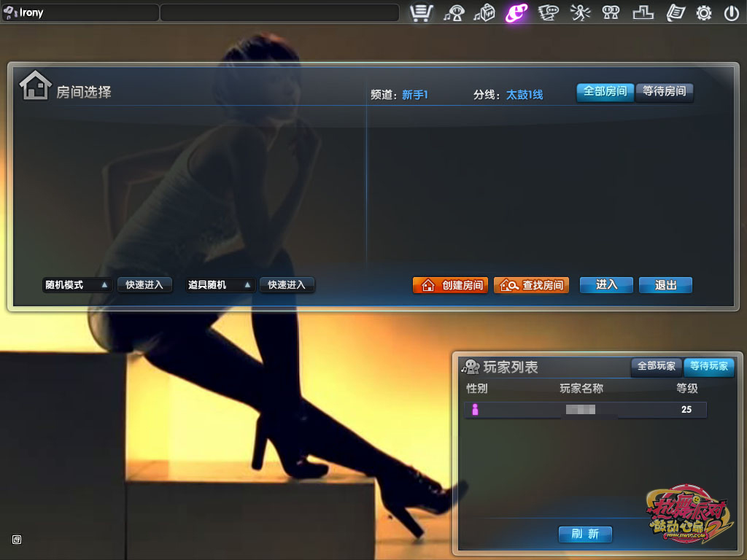Click the small chat log icon at the bottom left

17,540
